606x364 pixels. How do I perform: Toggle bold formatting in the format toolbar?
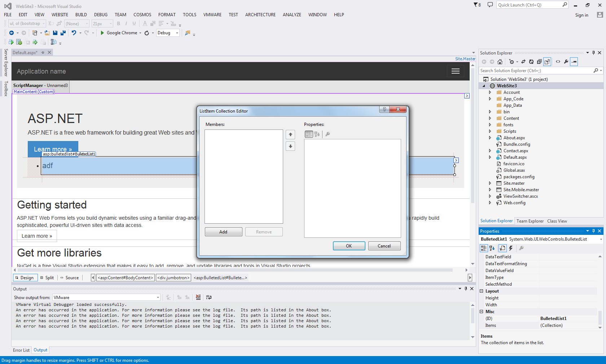(x=118, y=23)
